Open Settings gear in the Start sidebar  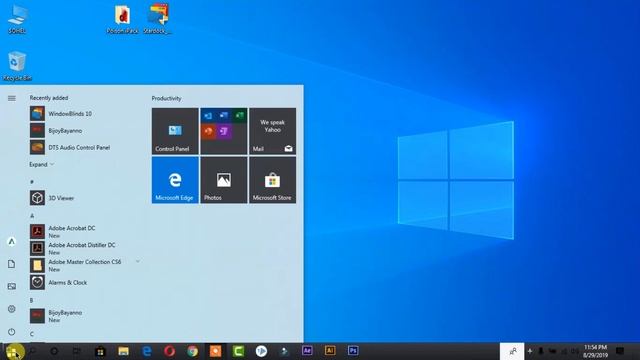click(x=12, y=309)
